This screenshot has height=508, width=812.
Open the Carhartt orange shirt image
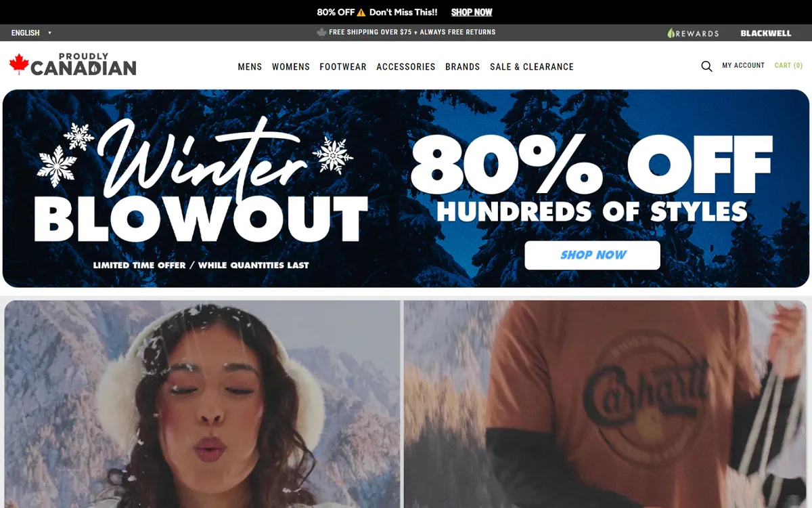606,404
